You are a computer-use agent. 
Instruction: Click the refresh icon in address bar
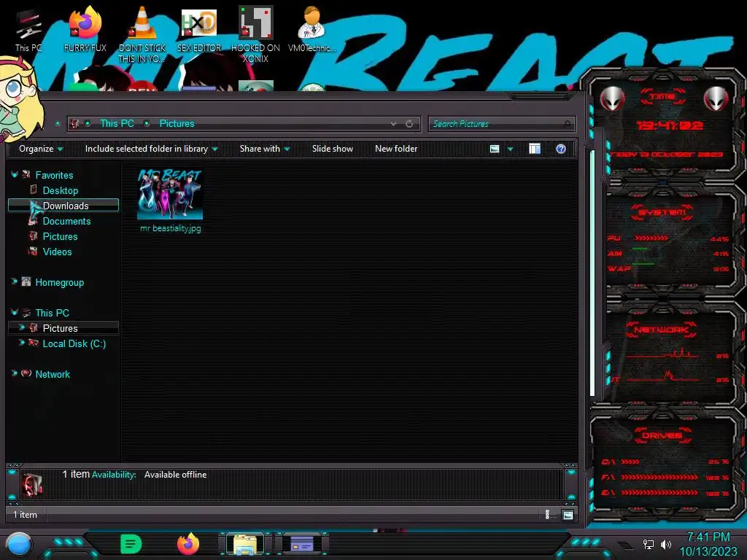[409, 124]
